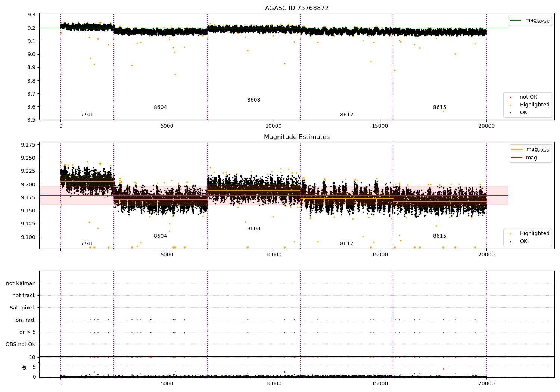
Task: Select the 'Ion. rad.' row label
Action: [25, 320]
